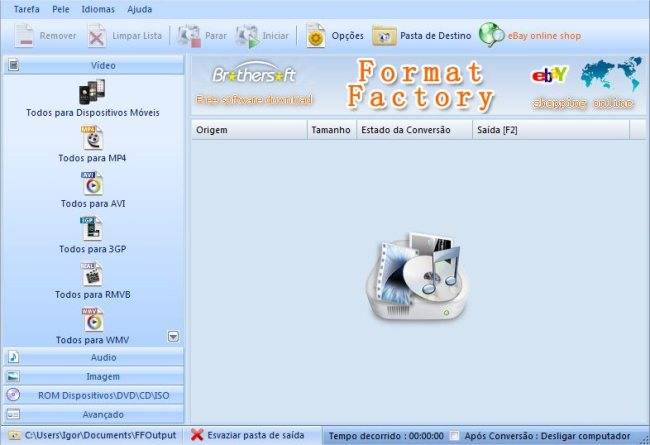Select Todos para AVI label
Screen dimensions: 650x445
pos(93,204)
